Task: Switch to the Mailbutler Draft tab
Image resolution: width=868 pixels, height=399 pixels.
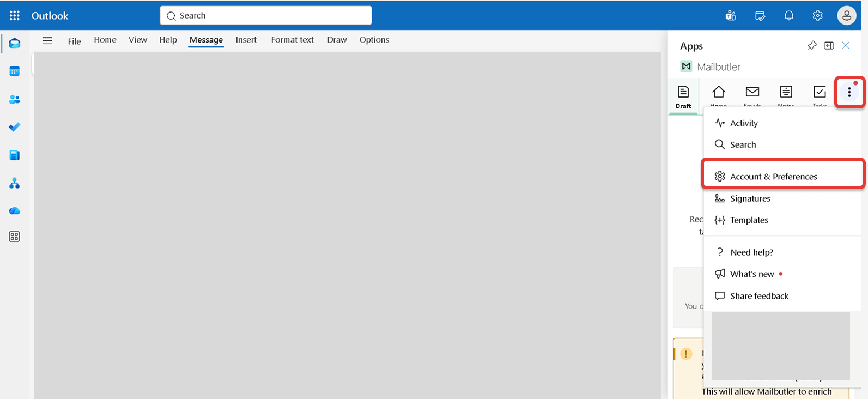Action: click(x=683, y=98)
